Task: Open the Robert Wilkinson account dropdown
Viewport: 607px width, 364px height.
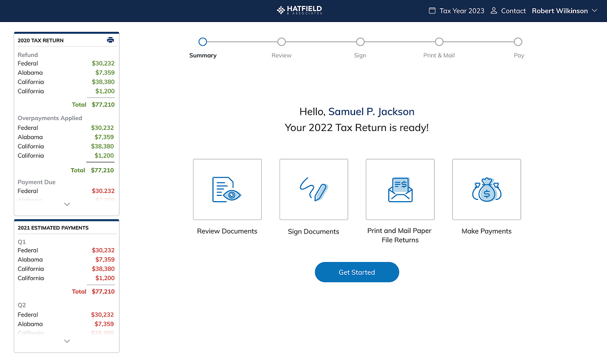Action: coord(565,10)
